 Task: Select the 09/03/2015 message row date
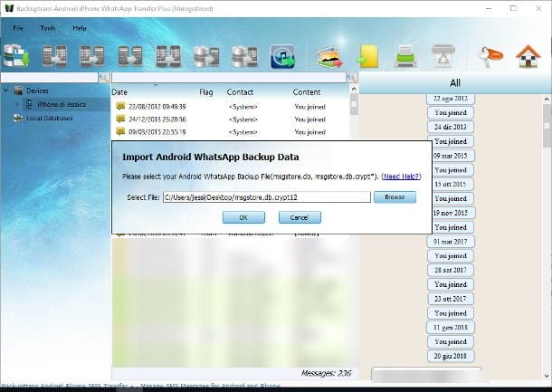[x=157, y=132]
